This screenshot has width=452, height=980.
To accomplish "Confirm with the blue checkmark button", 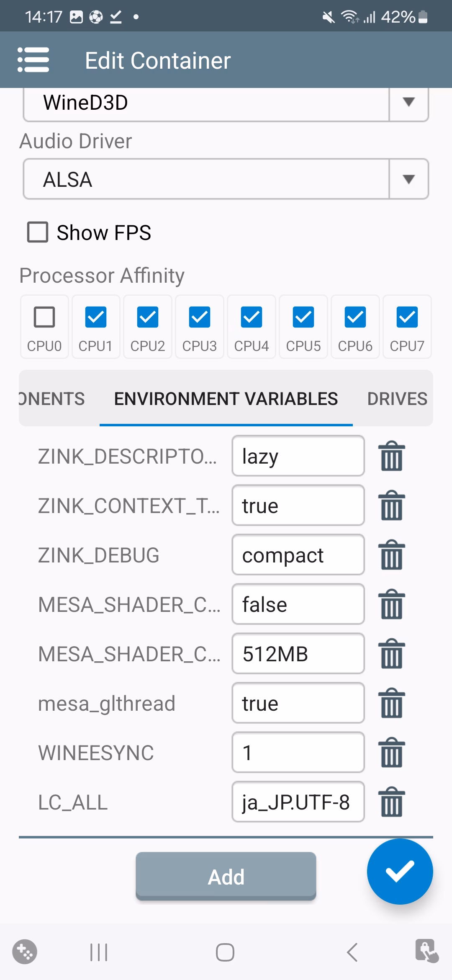I will tap(400, 872).
